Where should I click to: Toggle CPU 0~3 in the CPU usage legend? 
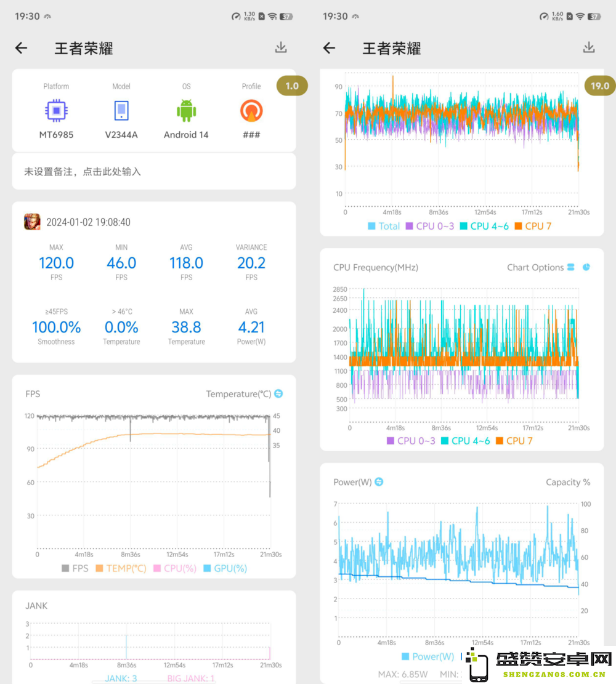(x=430, y=226)
